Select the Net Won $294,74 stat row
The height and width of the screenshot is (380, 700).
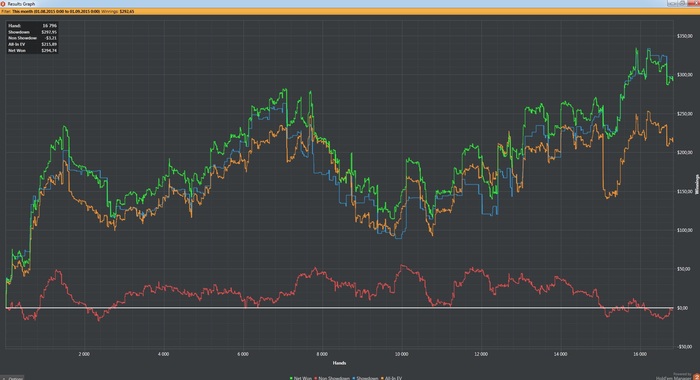tap(32, 51)
